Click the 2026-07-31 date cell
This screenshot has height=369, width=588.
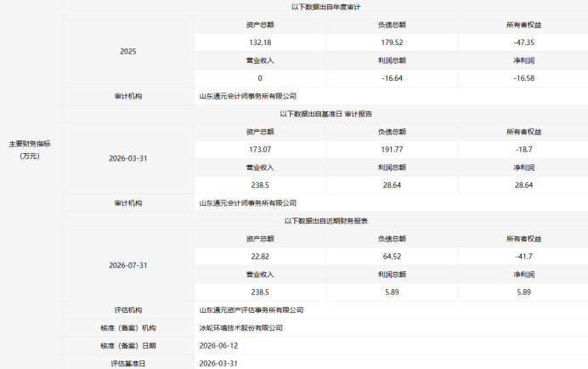click(x=127, y=265)
